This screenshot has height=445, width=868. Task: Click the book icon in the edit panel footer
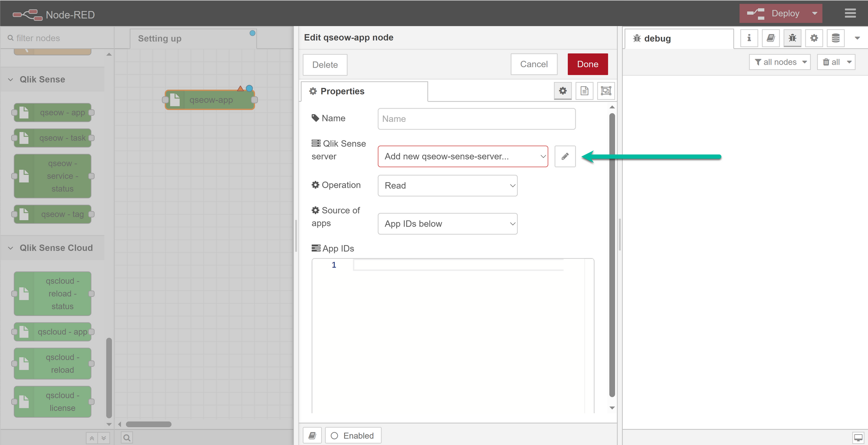tap(312, 435)
